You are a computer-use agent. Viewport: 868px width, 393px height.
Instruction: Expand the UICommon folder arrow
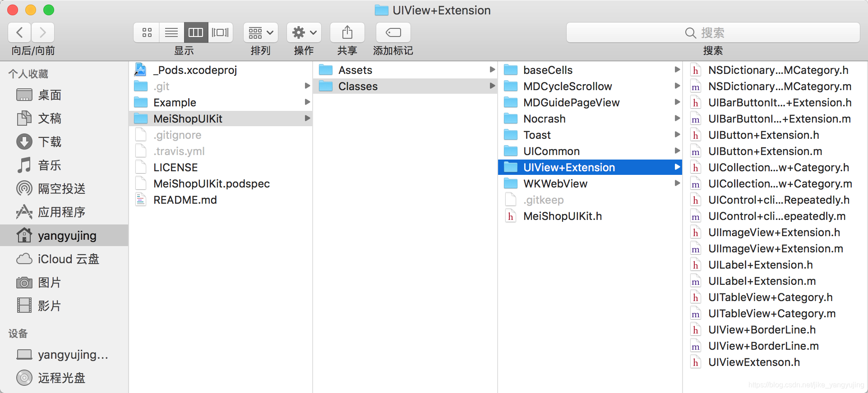tap(677, 151)
